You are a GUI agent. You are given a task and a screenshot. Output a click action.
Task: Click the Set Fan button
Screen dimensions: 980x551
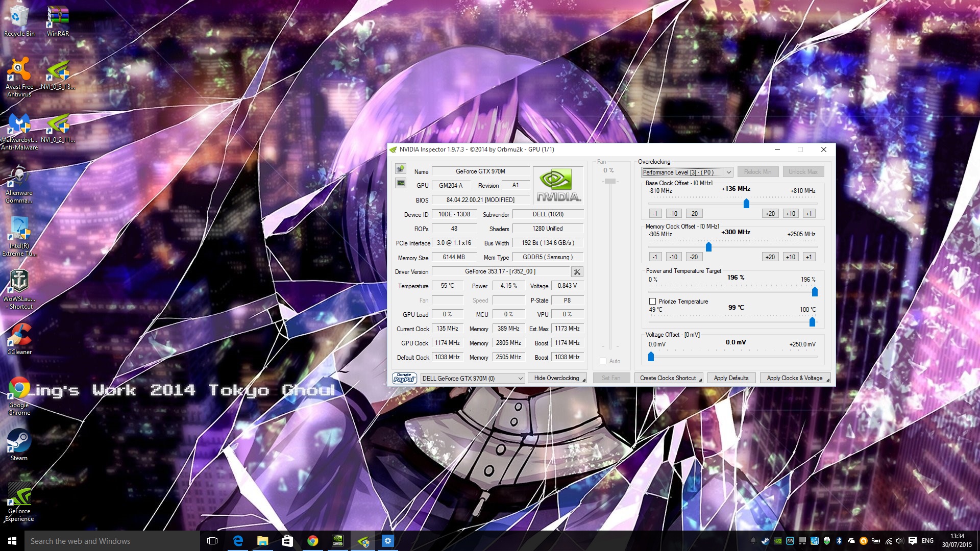click(x=611, y=378)
